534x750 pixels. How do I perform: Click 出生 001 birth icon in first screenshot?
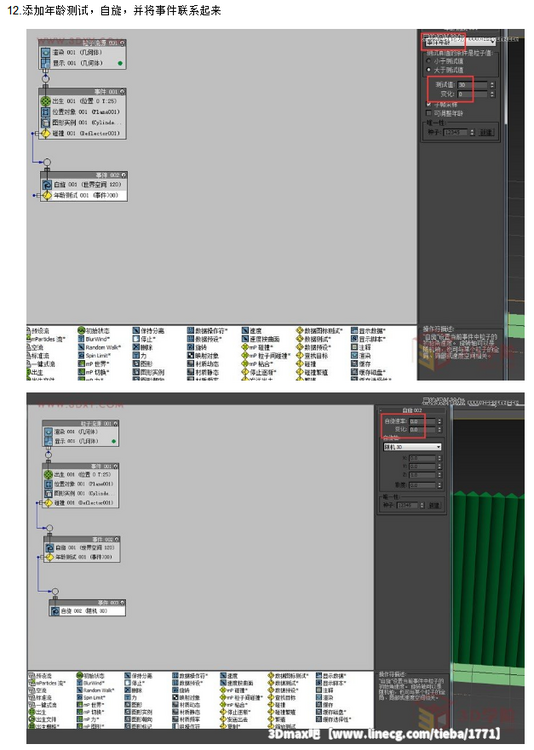click(x=45, y=101)
